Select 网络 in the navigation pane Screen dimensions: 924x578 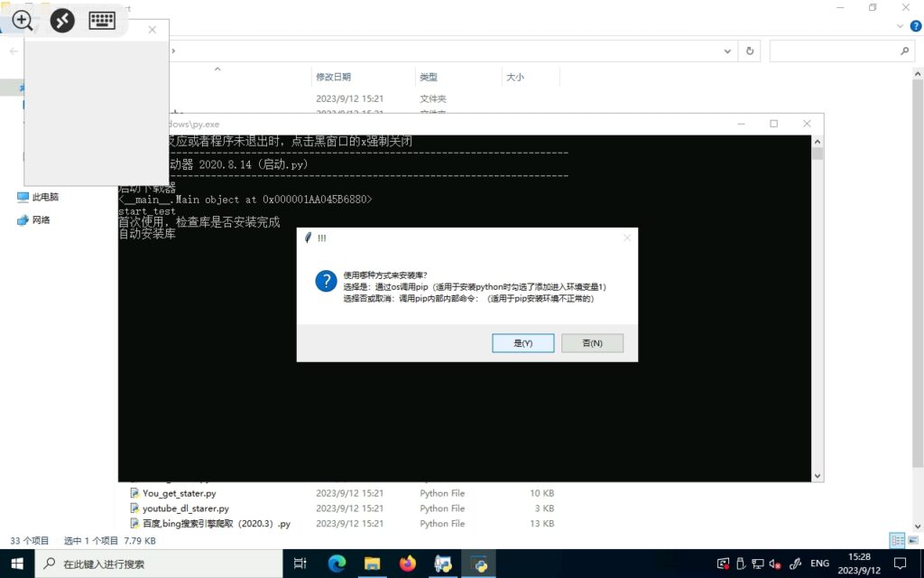(41, 219)
